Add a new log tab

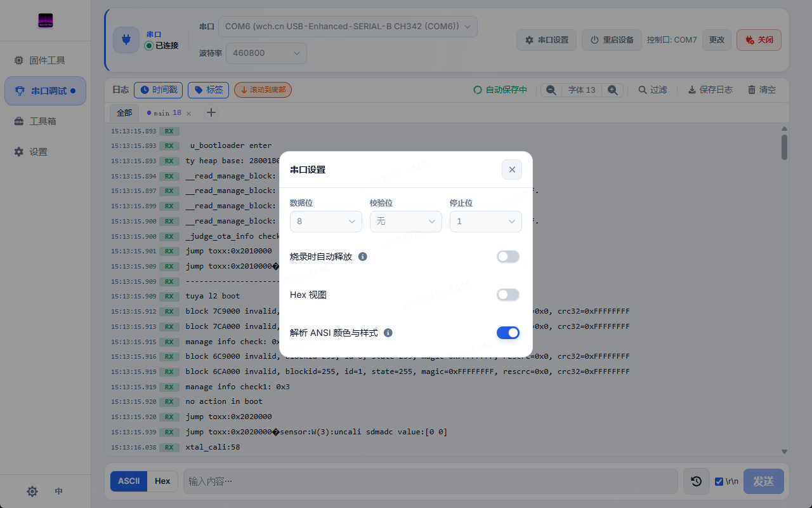[x=211, y=112]
